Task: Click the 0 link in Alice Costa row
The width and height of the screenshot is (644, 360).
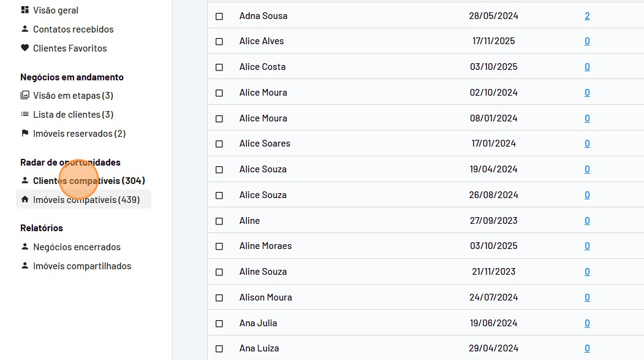Action: [587, 67]
